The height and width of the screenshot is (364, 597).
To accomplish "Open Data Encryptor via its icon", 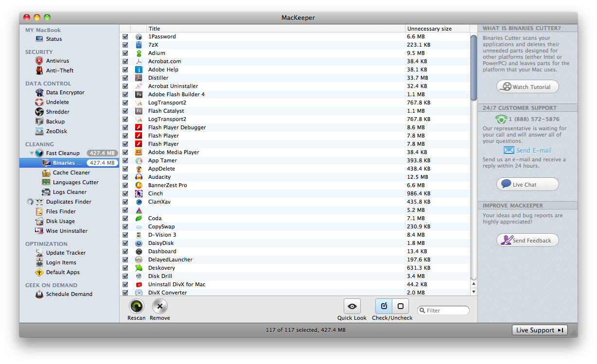I will click(39, 92).
